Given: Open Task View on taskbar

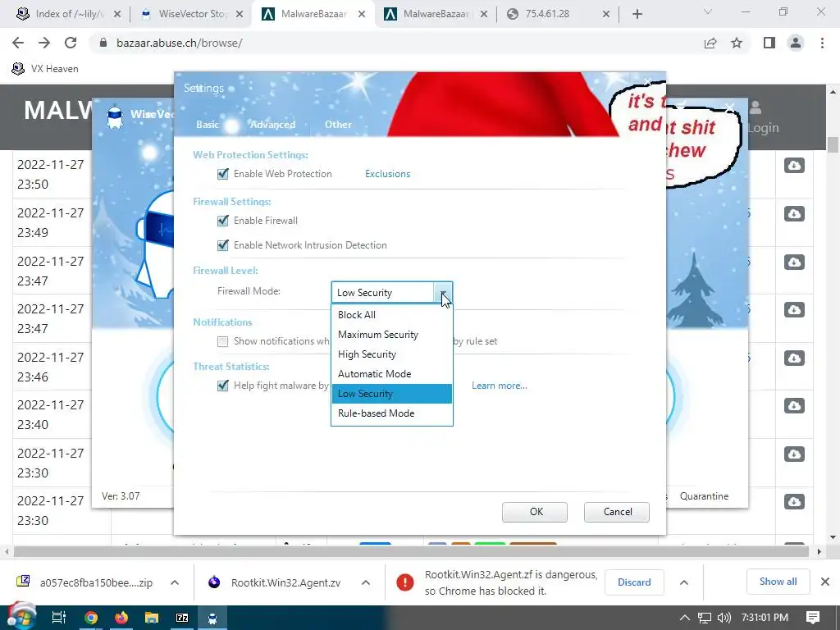Looking at the screenshot, I should click(x=58, y=618).
